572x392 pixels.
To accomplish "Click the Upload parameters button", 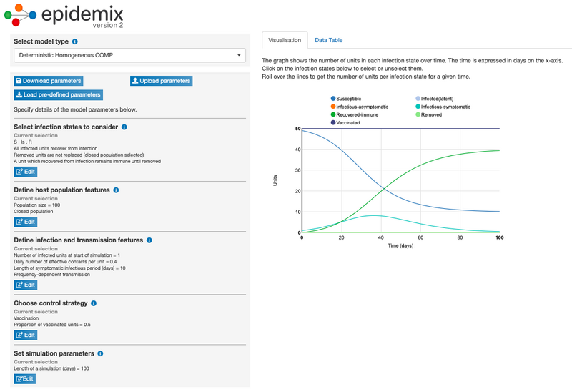I will 162,81.
